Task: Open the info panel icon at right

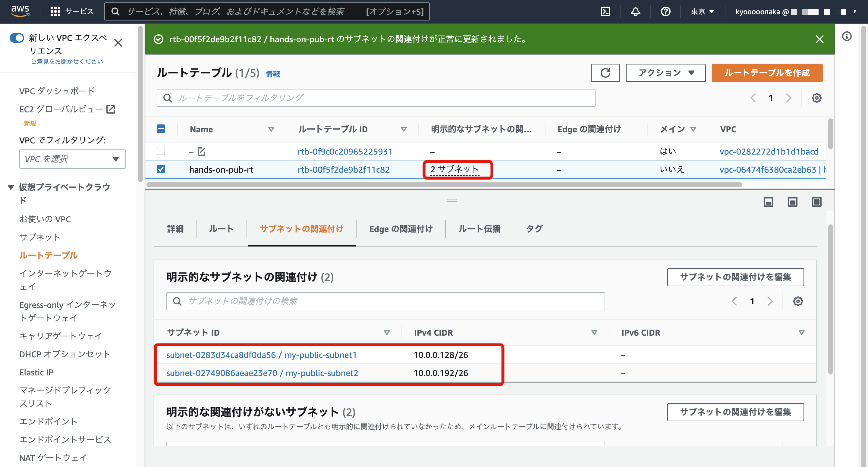Action: click(847, 36)
